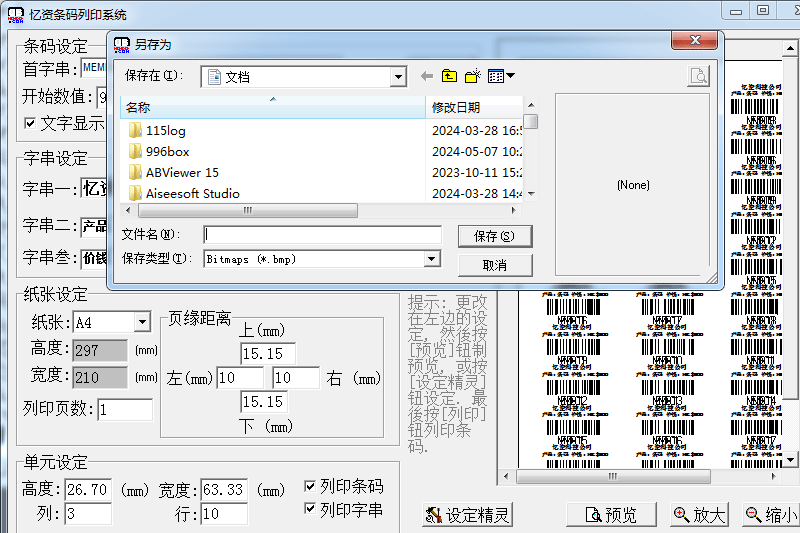
Task: Select the ABViewer 15 folder icon
Action: coord(135,172)
